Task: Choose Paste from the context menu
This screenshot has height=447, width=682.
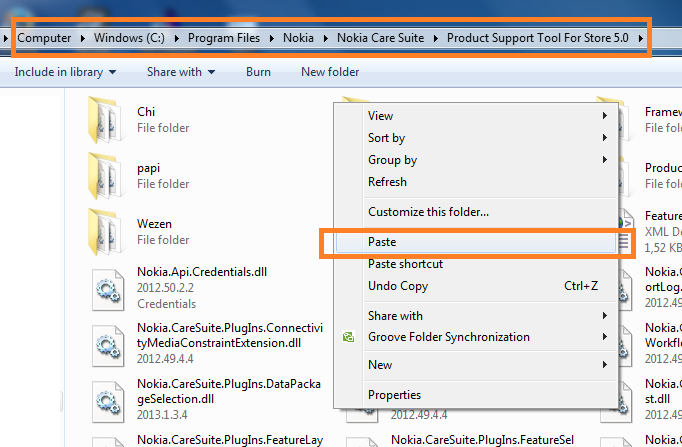Action: 475,242
